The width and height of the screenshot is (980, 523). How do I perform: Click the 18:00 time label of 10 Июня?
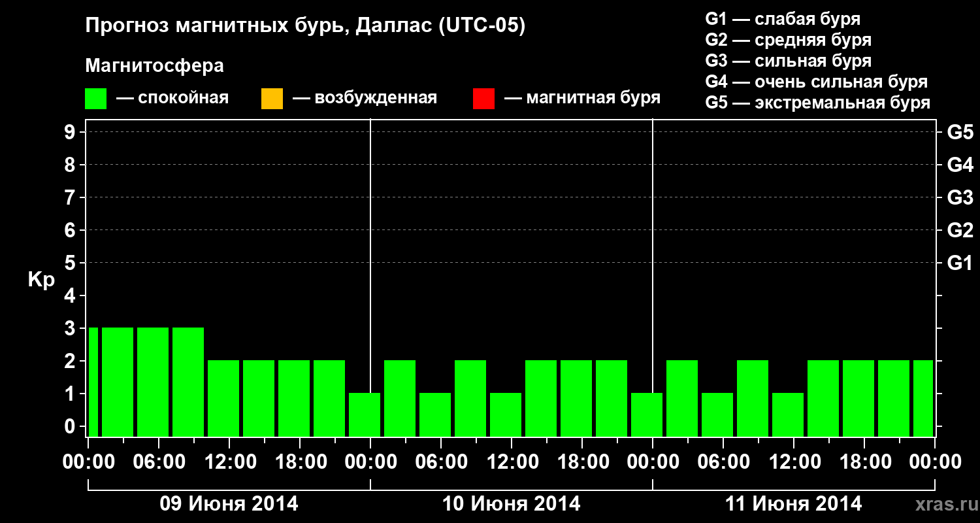click(582, 462)
